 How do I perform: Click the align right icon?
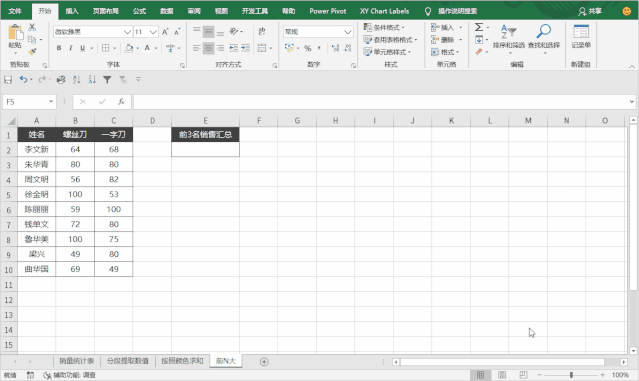tap(220, 48)
